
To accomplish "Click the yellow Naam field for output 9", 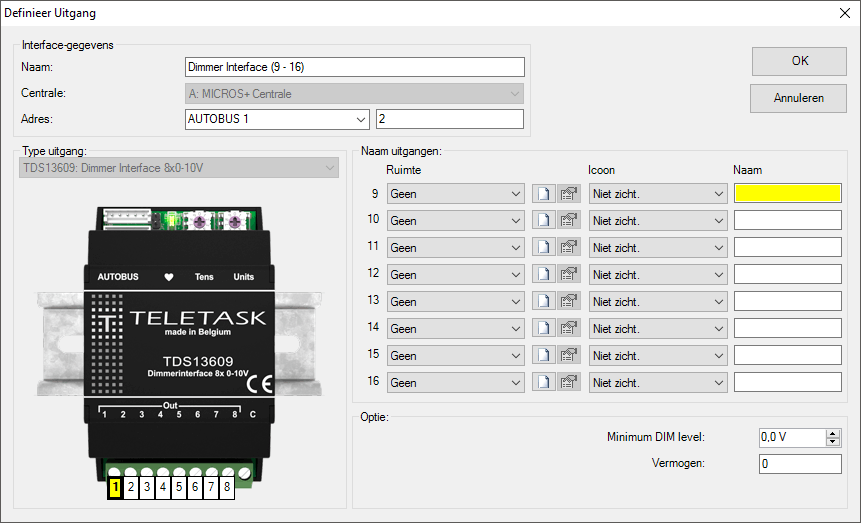I will click(787, 193).
